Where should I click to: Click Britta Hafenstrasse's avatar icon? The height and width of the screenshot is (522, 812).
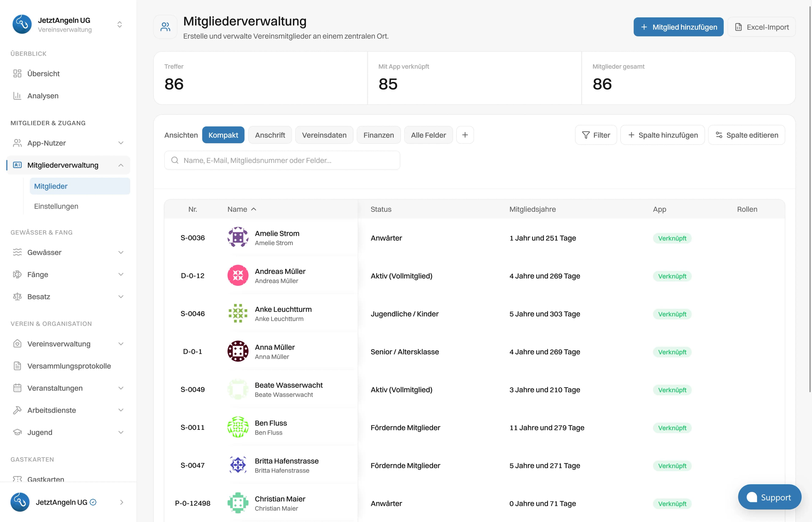pyautogui.click(x=238, y=465)
